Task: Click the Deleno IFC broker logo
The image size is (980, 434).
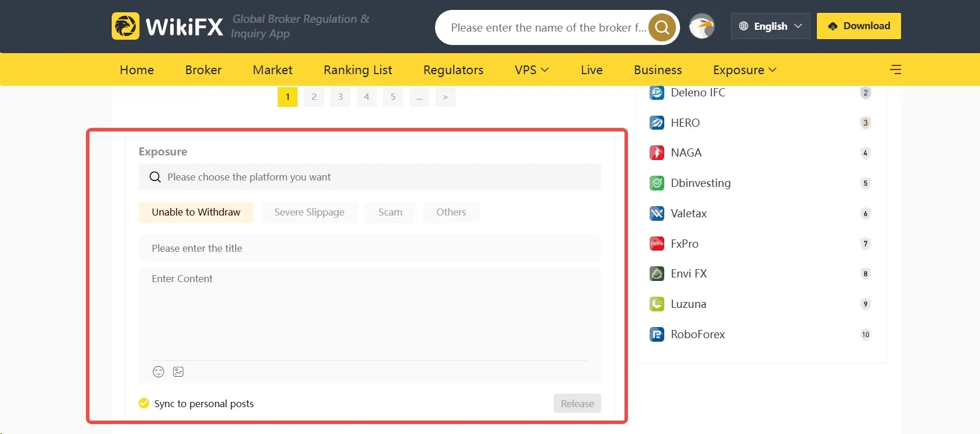Action: pyautogui.click(x=657, y=92)
